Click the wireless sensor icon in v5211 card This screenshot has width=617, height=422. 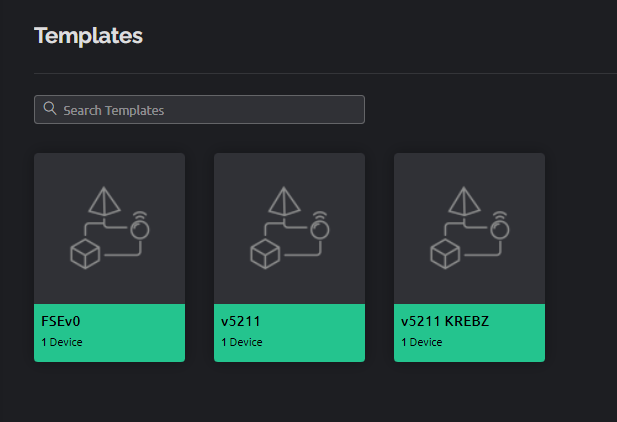(x=320, y=226)
